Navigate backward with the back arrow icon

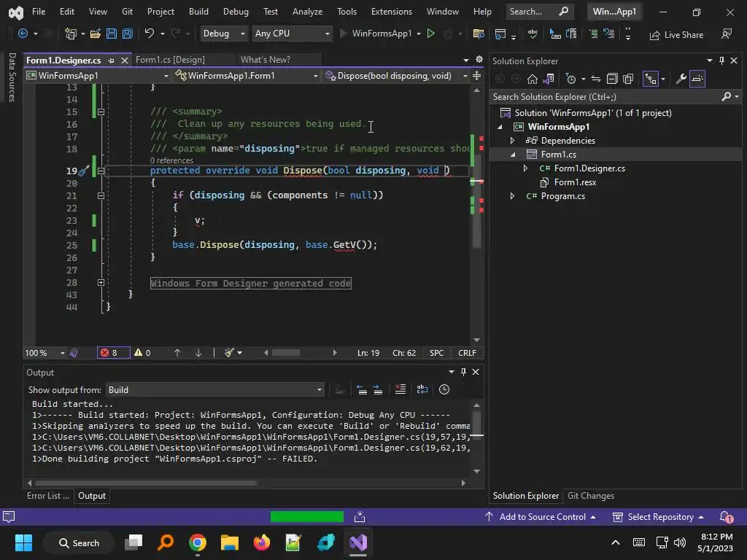(23, 34)
